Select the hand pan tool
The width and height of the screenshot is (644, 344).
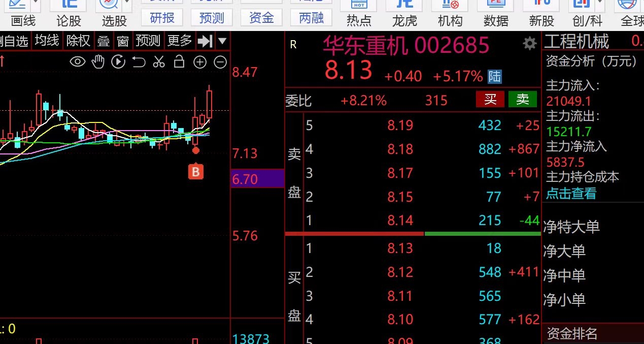(98, 62)
